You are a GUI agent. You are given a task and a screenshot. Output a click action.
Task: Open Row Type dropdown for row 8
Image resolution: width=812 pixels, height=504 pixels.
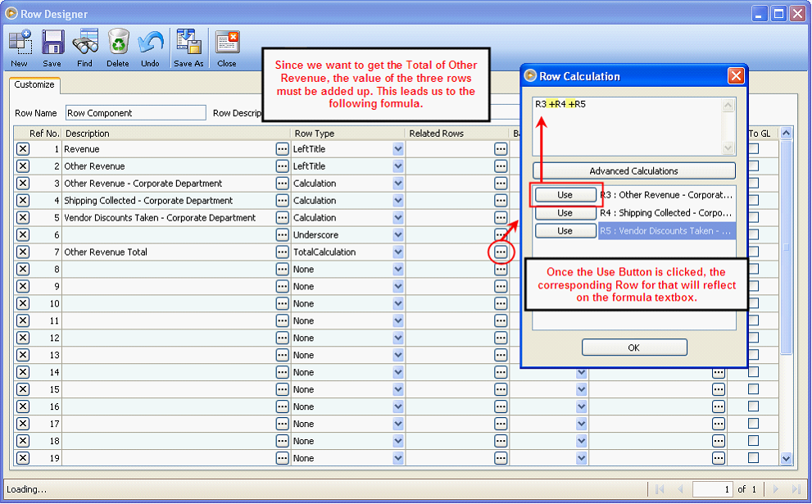[398, 270]
